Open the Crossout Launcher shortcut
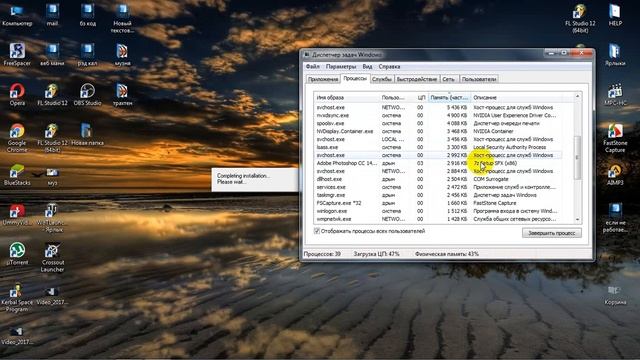 (52, 257)
